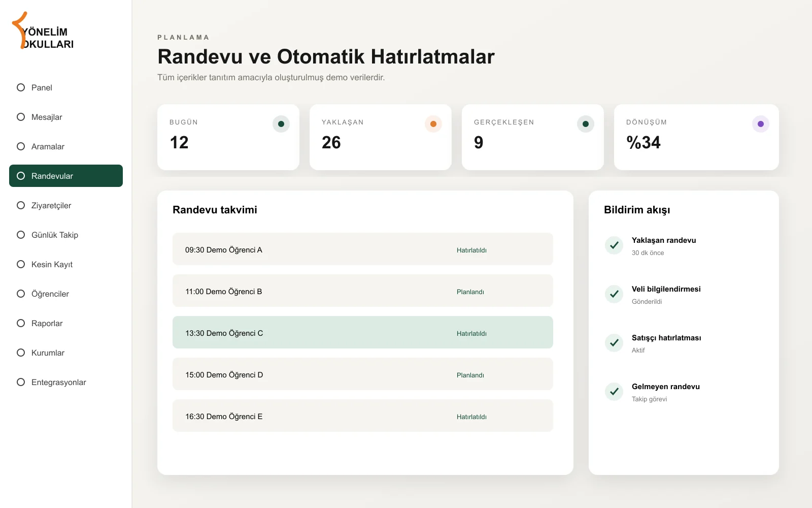Select the 11:00 Demo Öğrenci B appointment
This screenshot has height=508, width=812.
(363, 291)
